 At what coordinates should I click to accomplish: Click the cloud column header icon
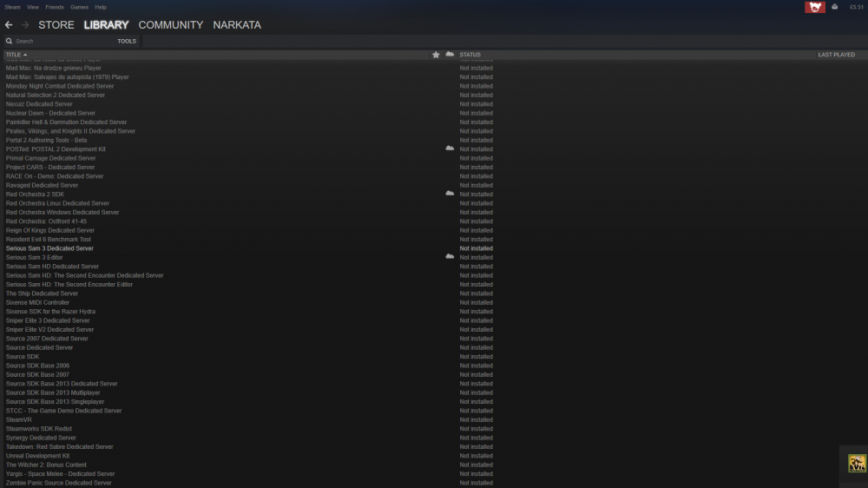(x=450, y=55)
